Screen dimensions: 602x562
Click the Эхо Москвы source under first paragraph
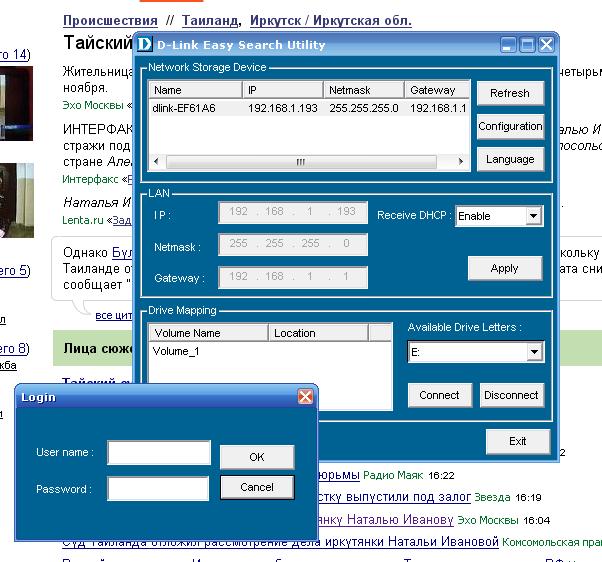coord(93,105)
